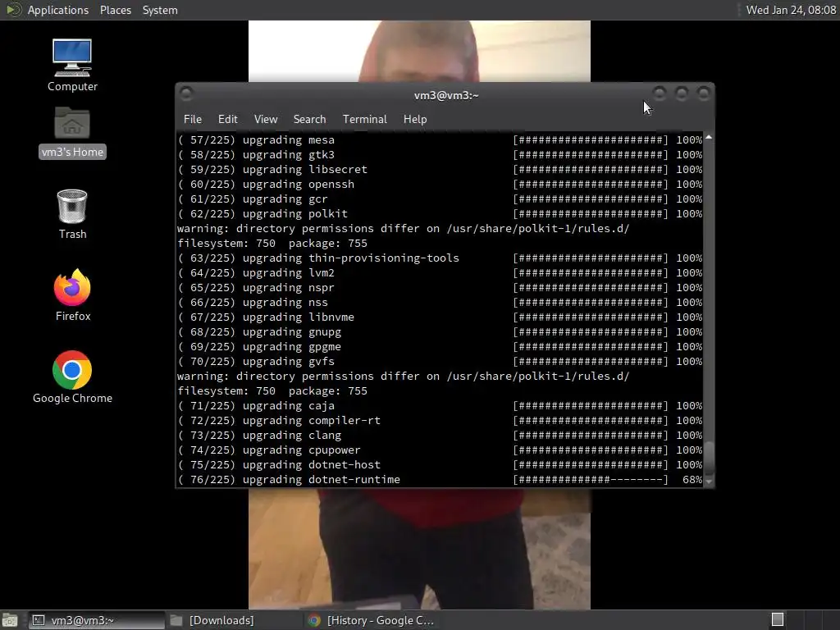Click the 68% progress bar for dotnet-runtime
The height and width of the screenshot is (630, 840).
click(591, 479)
